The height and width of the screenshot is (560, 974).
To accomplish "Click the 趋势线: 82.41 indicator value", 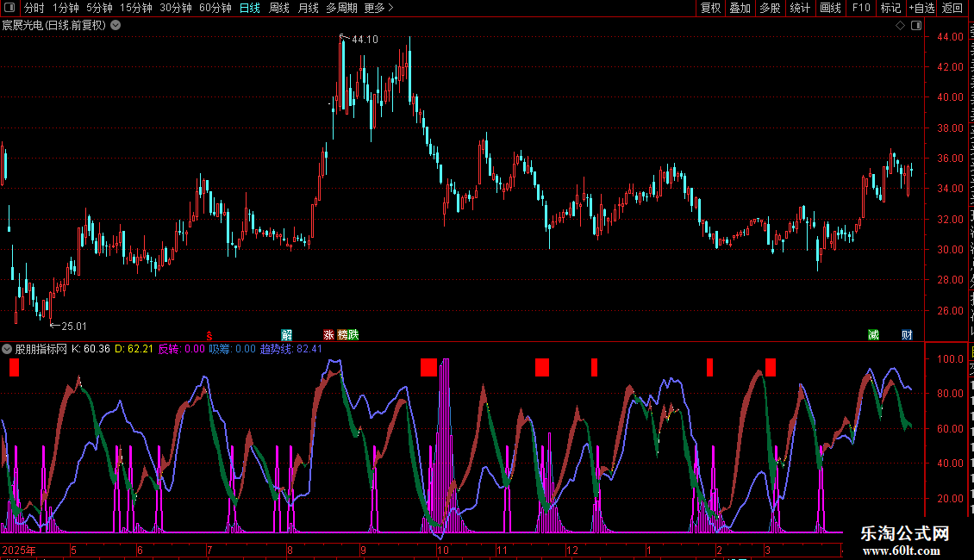I will pyautogui.click(x=291, y=349).
